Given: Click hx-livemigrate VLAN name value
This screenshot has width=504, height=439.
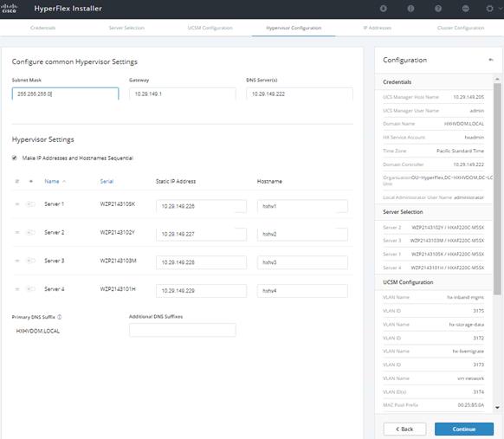Looking at the screenshot, I should coord(468,352).
